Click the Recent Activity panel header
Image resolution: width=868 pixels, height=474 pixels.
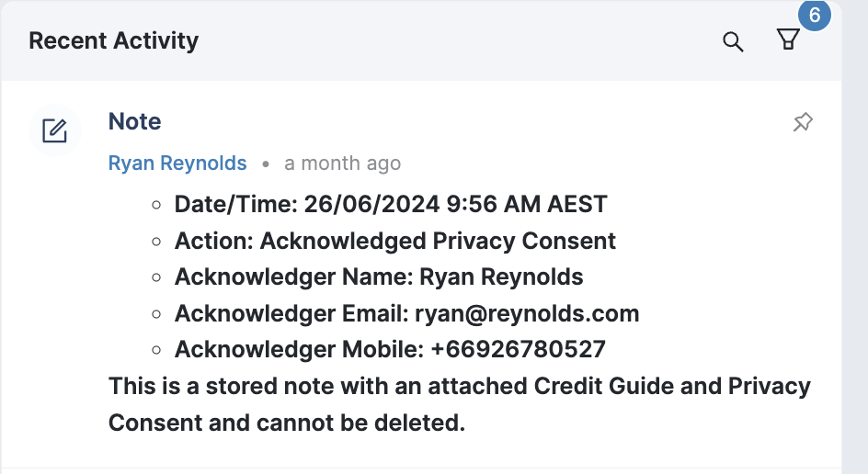click(x=114, y=41)
